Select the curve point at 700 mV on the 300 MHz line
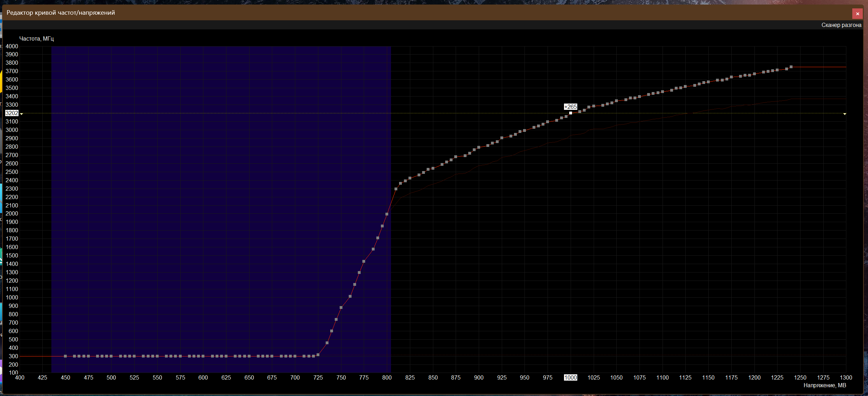The image size is (868, 396). pyautogui.click(x=295, y=356)
